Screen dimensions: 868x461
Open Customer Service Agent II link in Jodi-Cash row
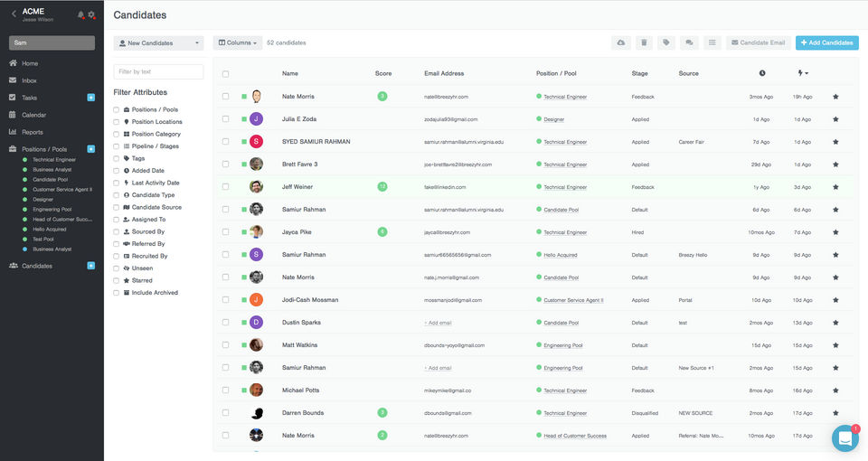click(x=573, y=300)
